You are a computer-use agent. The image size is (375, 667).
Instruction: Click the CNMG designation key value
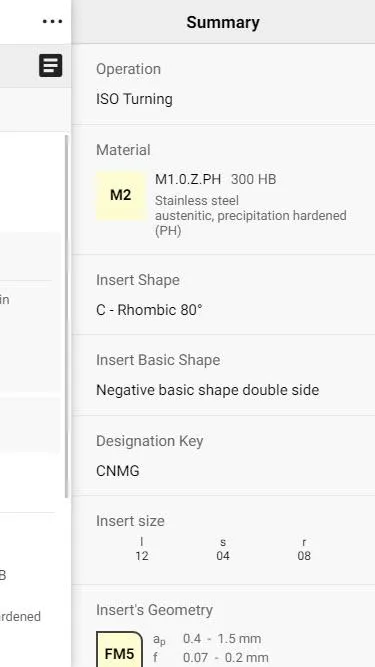118,471
